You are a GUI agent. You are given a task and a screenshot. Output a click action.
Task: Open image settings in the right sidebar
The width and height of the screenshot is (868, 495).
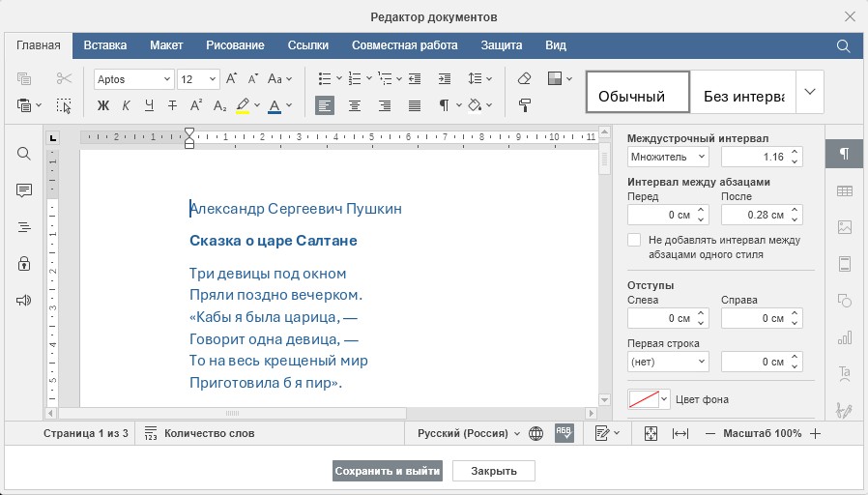[x=845, y=227]
